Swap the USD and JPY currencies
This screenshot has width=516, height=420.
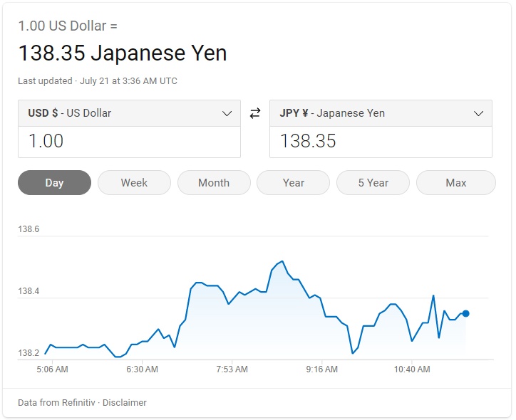[x=255, y=113]
